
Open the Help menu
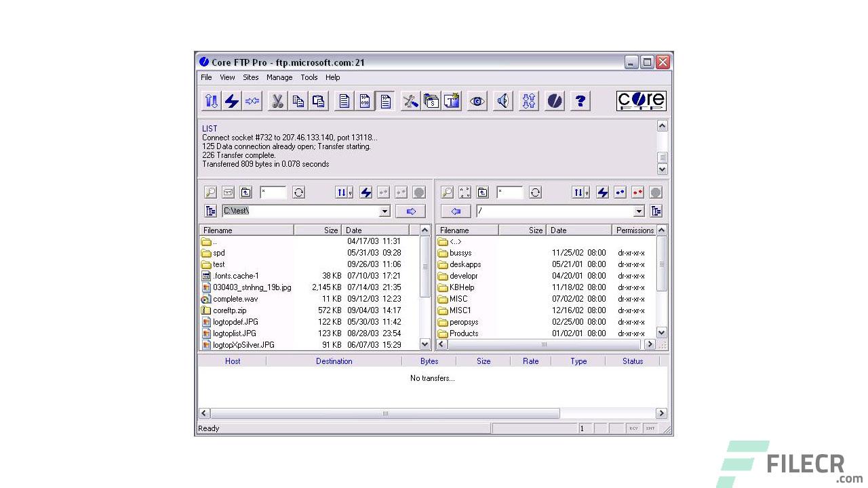[x=332, y=77]
